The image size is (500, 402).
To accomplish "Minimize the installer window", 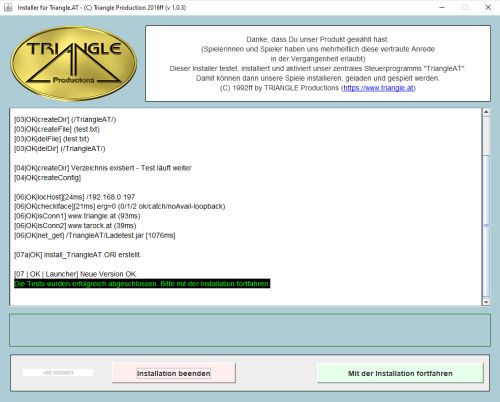I will click(x=442, y=7).
